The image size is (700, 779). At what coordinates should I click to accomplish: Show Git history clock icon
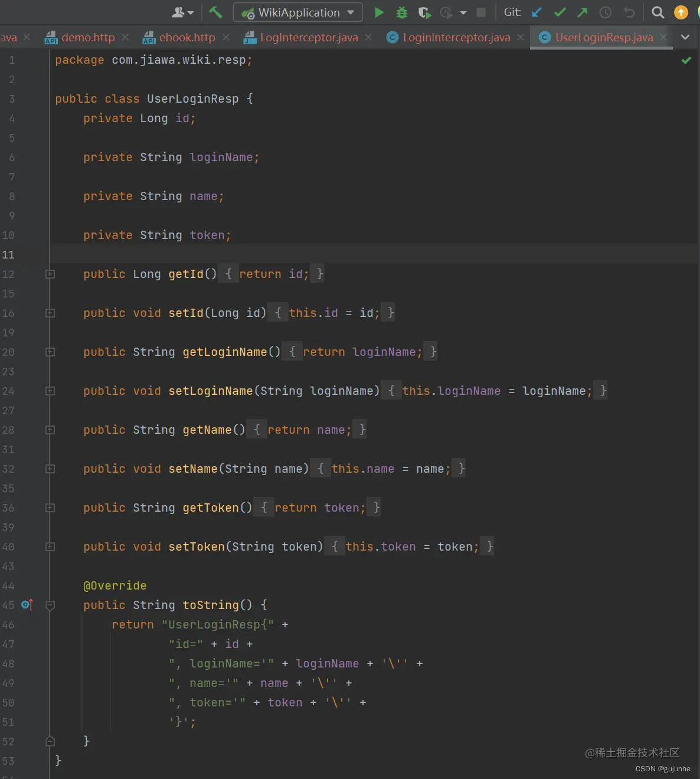(606, 12)
